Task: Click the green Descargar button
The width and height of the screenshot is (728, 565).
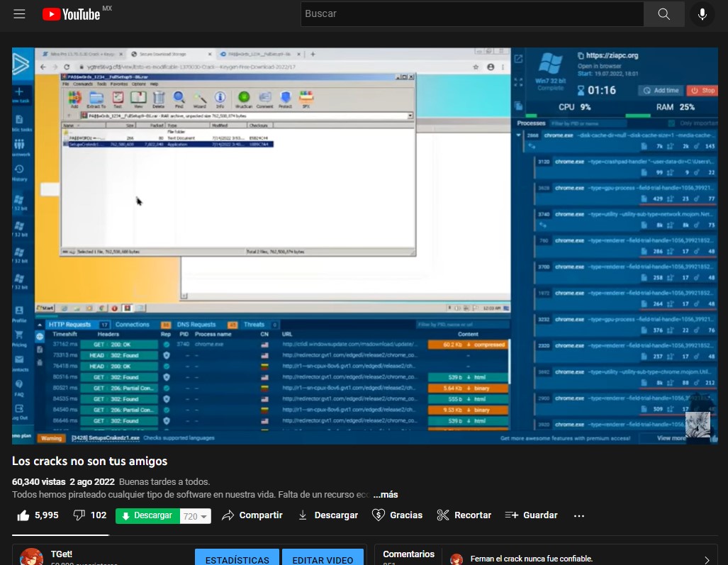Action: (147, 516)
